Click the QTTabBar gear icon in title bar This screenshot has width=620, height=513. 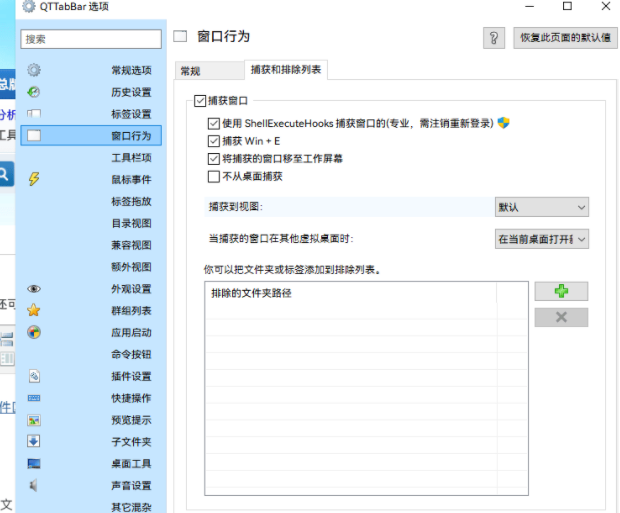[x=28, y=6]
